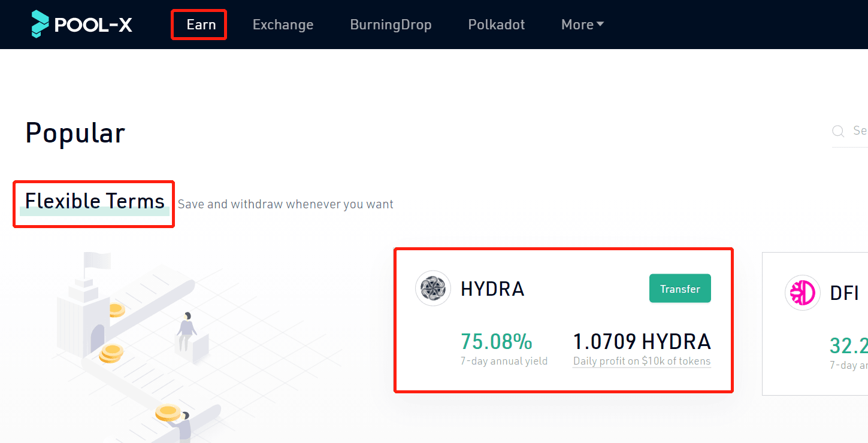Open the BurningDrop page
868x443 pixels.
click(x=391, y=25)
